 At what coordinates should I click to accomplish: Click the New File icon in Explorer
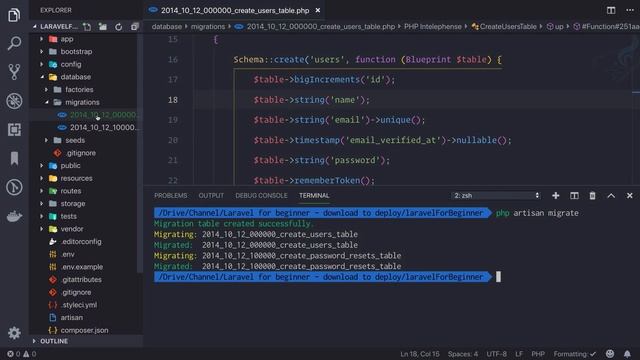pyautogui.click(x=87, y=27)
